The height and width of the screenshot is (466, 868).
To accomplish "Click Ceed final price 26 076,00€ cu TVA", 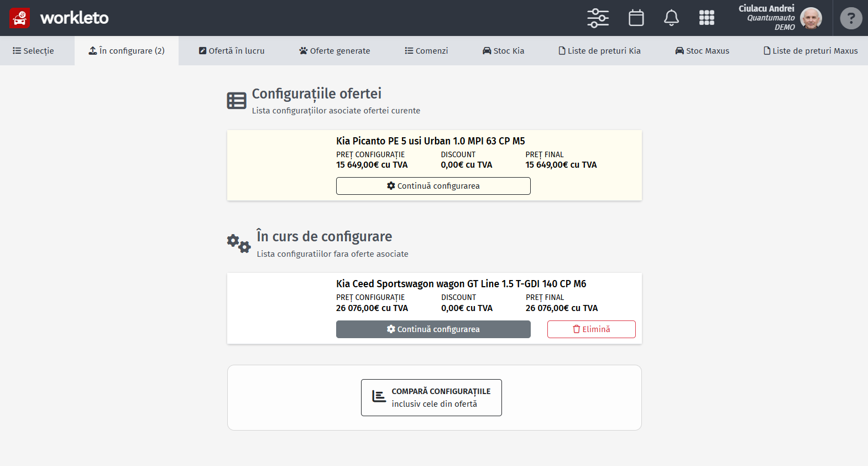I will click(x=562, y=308).
